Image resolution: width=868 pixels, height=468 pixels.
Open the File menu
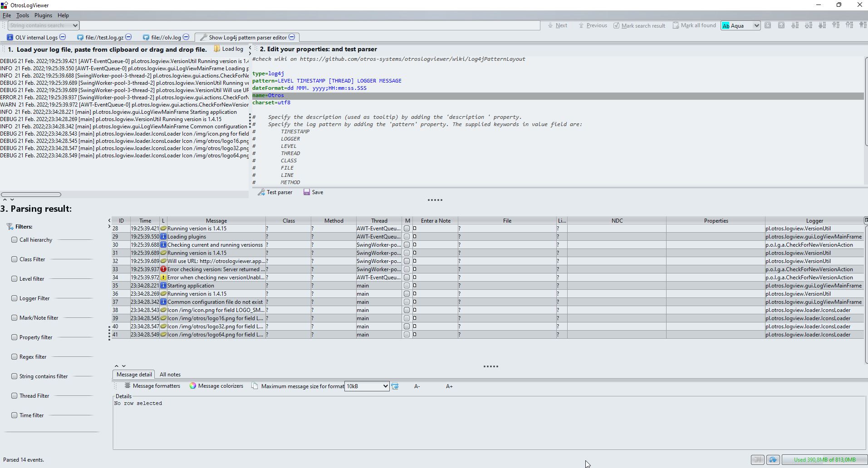(6, 15)
